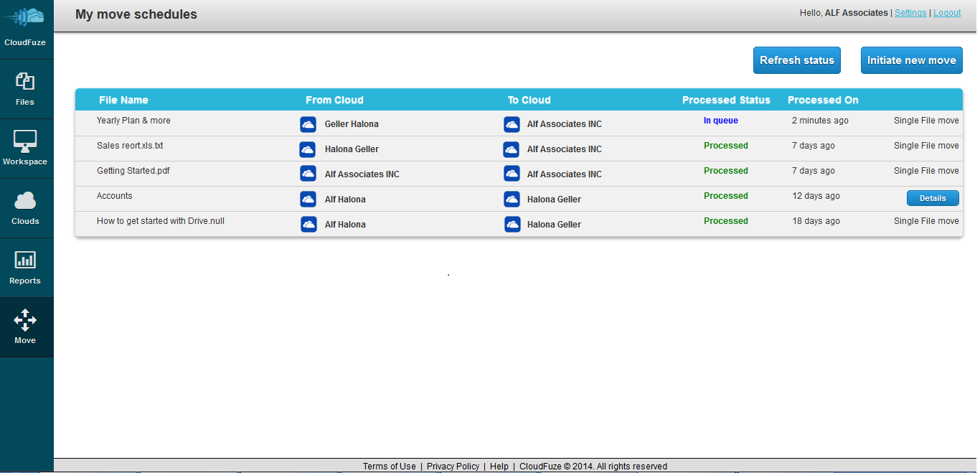This screenshot has width=980, height=473.
Task: Click To Cloud icon for Accounts row
Action: (x=512, y=200)
